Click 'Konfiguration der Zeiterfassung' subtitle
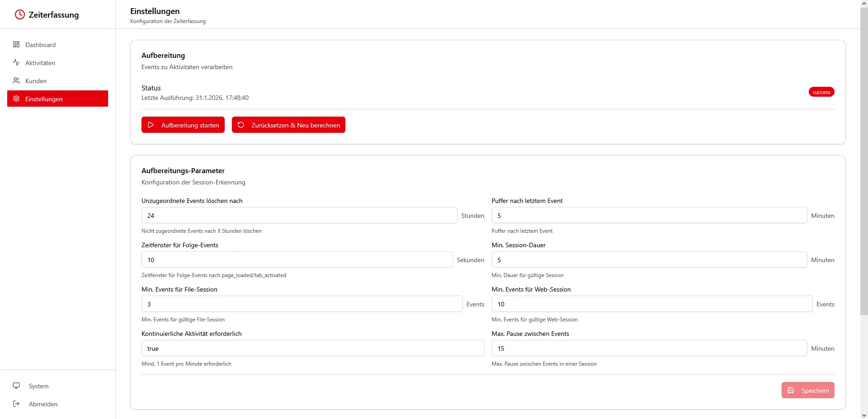Screen dimensions: 868x419 pyautogui.click(x=168, y=21)
